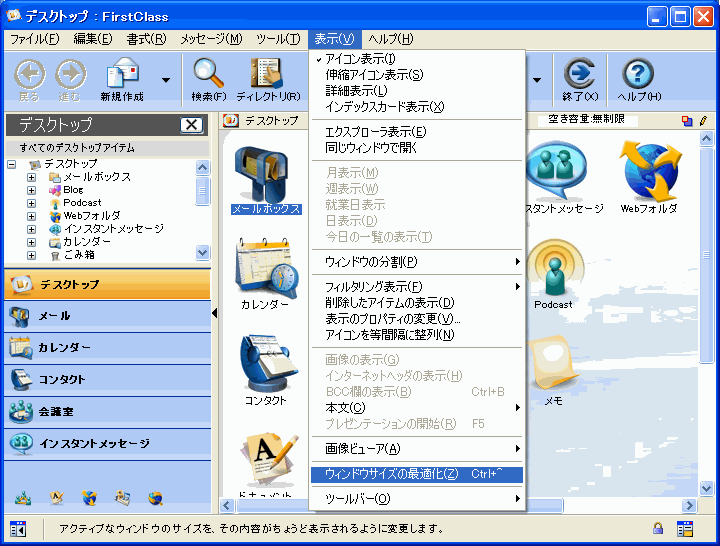The height and width of the screenshot is (546, 720).
Task: Select ウィンドウサイズの最適化 menu item
Action: [392, 474]
